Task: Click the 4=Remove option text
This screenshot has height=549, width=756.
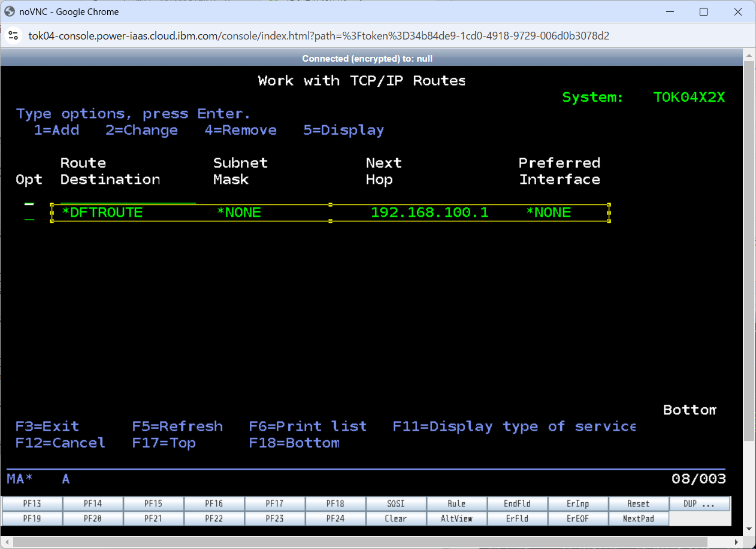Action: [x=241, y=131]
